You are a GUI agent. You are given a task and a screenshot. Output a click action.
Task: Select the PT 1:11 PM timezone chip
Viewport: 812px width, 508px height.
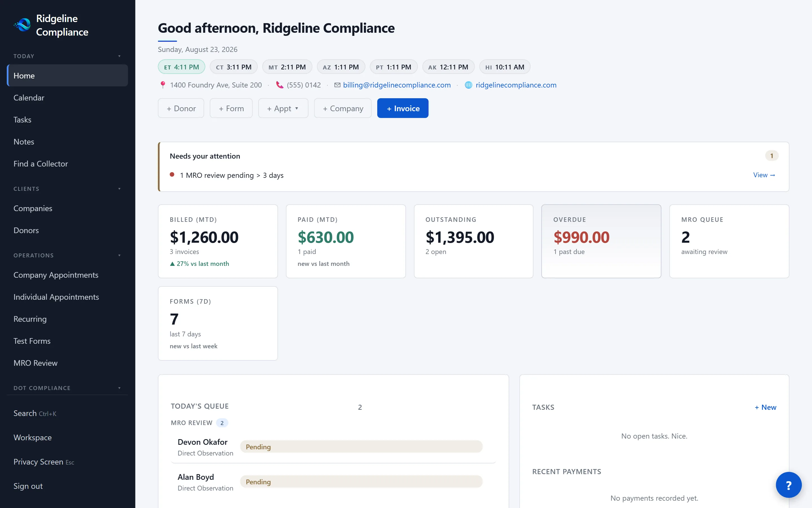[393, 67]
